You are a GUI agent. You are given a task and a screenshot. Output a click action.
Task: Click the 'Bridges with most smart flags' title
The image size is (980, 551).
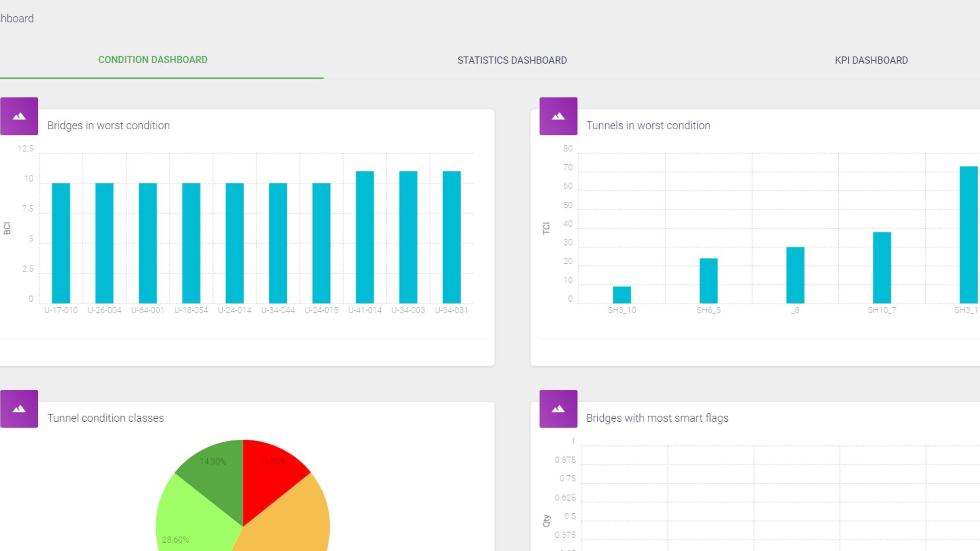[657, 418]
